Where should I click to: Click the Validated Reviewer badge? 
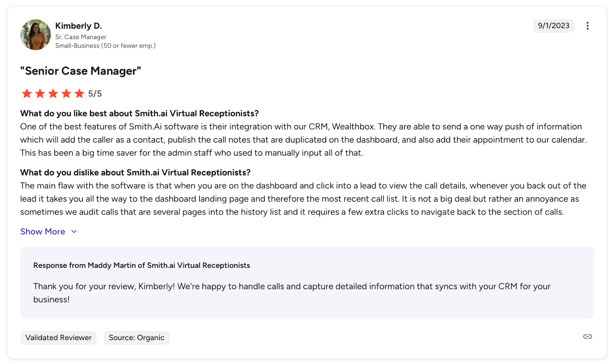(x=59, y=338)
